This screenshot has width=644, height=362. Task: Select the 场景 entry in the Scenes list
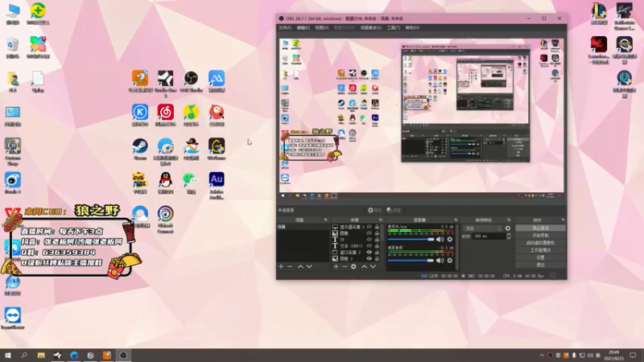click(x=303, y=227)
